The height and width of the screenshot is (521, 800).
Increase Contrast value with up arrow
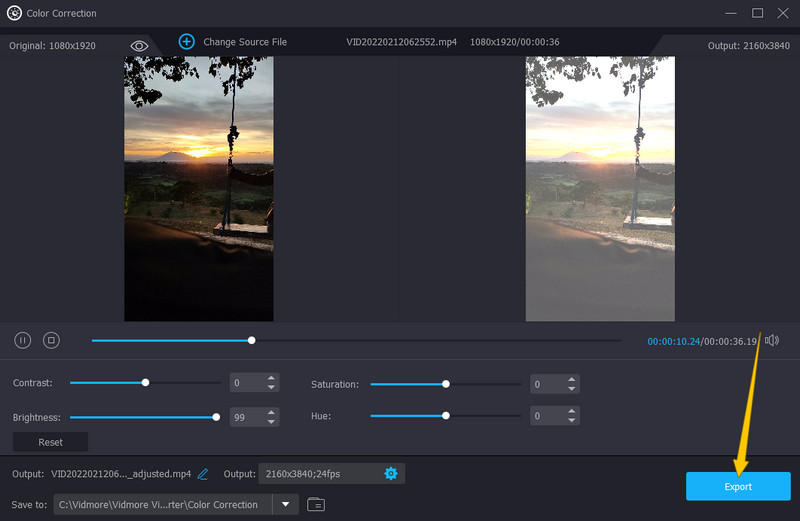271,379
